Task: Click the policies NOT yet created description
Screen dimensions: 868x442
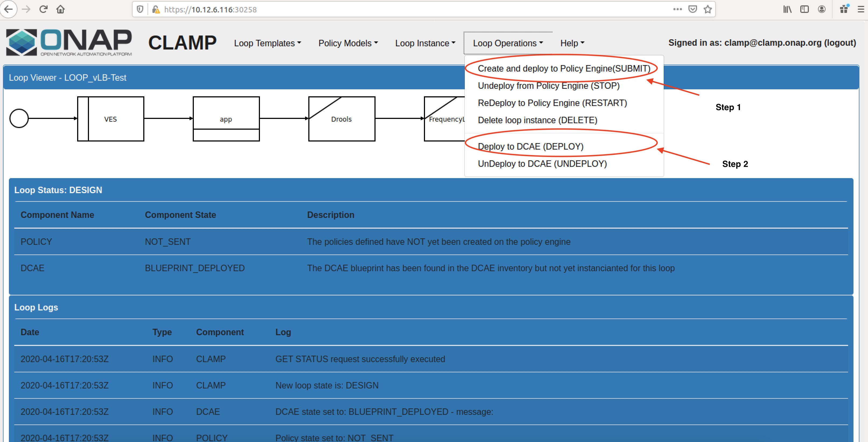Action: [x=439, y=242]
